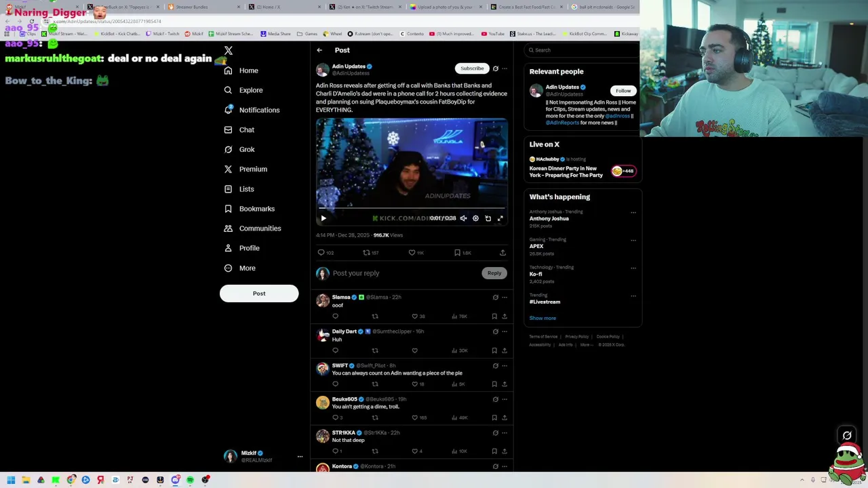The height and width of the screenshot is (488, 868).
Task: Seek along the video progress bar
Action: pos(412,209)
